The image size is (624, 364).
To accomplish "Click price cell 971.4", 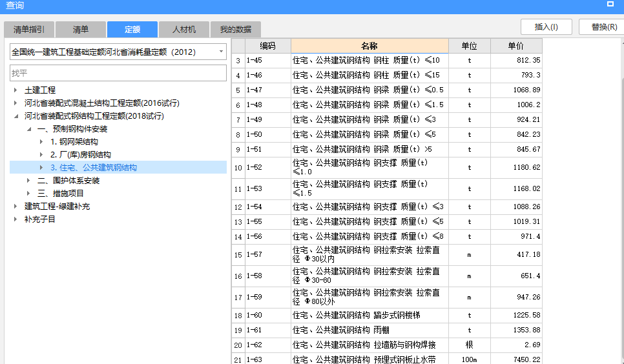I will click(516, 236).
